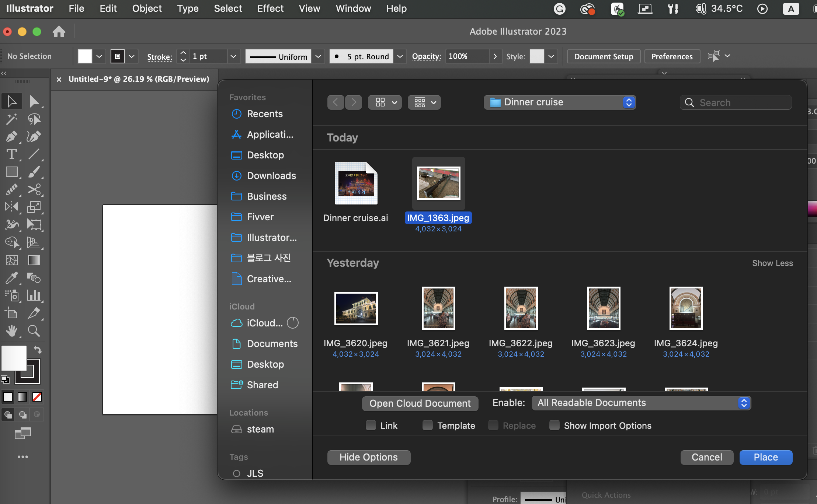Screen dimensions: 817x504
Task: Enable the Link checkbox
Action: (371, 426)
